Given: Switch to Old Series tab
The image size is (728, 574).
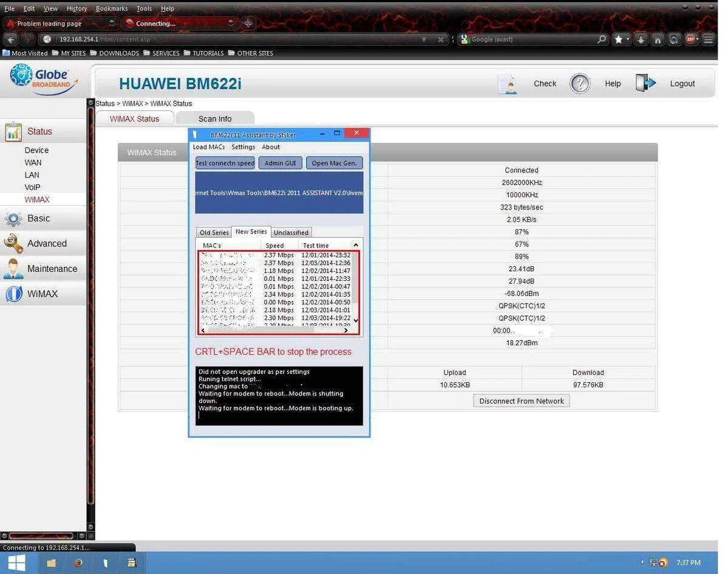Looking at the screenshot, I should 214,232.
